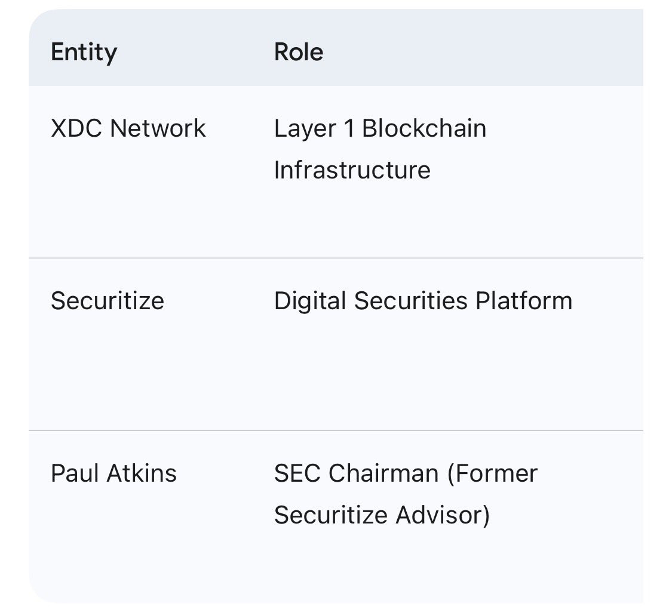The width and height of the screenshot is (672, 616).
Task: Click the word "Digital" in the Securitize row
Action: tap(310, 300)
